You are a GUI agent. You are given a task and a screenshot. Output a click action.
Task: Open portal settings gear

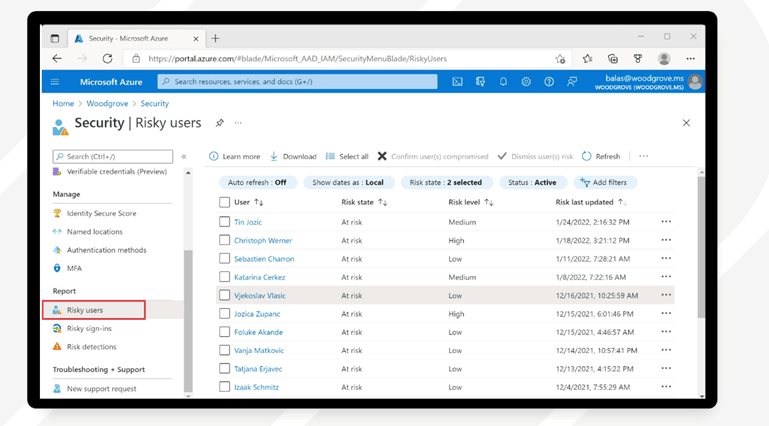526,82
